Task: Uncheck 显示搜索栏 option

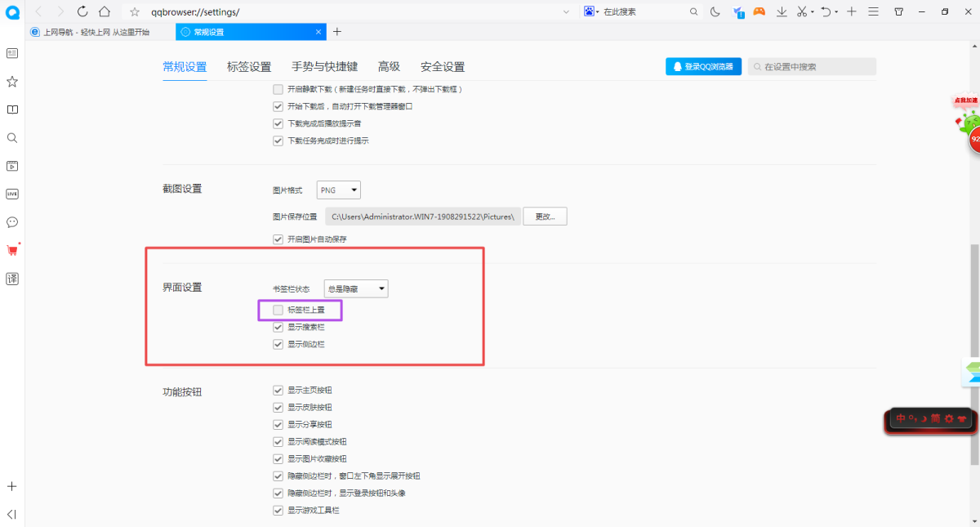Action: click(278, 327)
